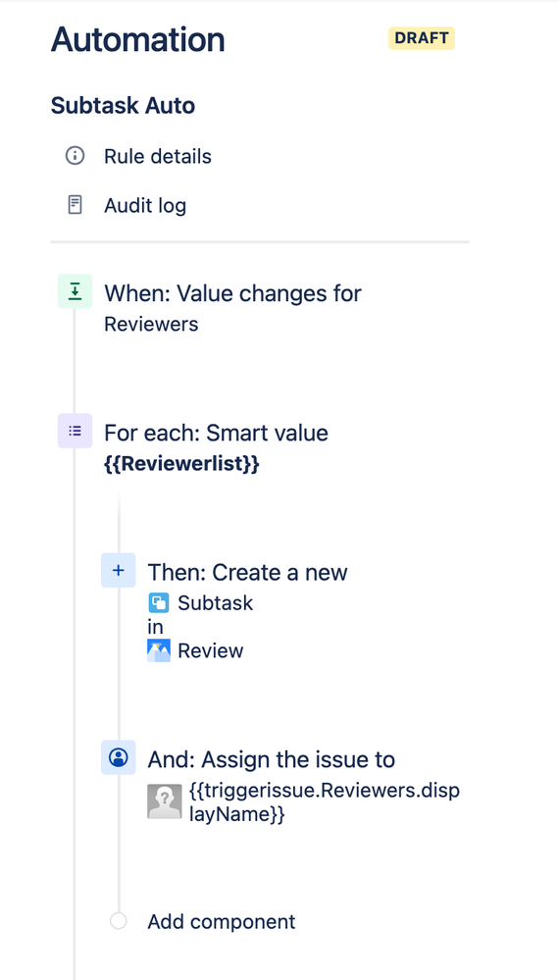The width and height of the screenshot is (559, 980).
Task: Open Rule details
Action: click(157, 156)
